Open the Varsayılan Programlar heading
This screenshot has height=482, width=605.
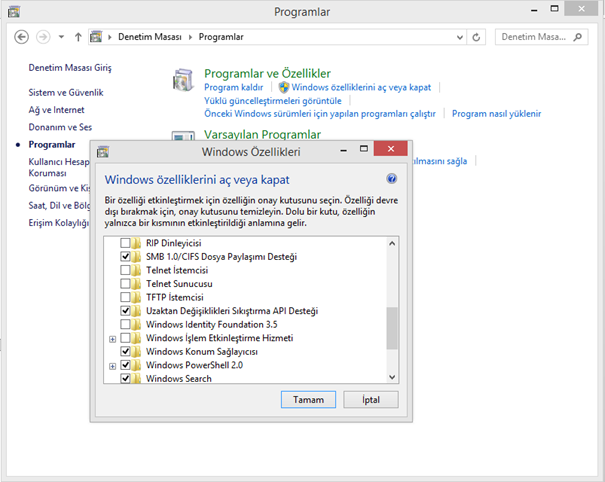click(262, 134)
